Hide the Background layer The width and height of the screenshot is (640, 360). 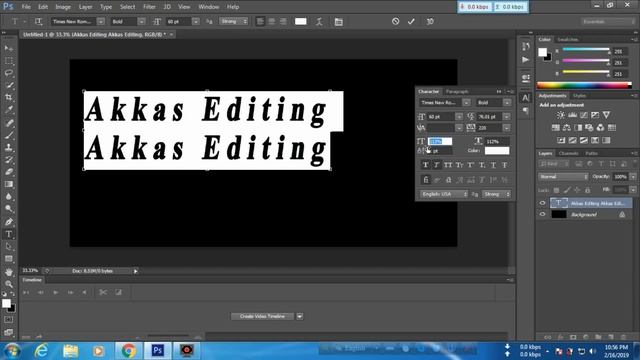542,214
